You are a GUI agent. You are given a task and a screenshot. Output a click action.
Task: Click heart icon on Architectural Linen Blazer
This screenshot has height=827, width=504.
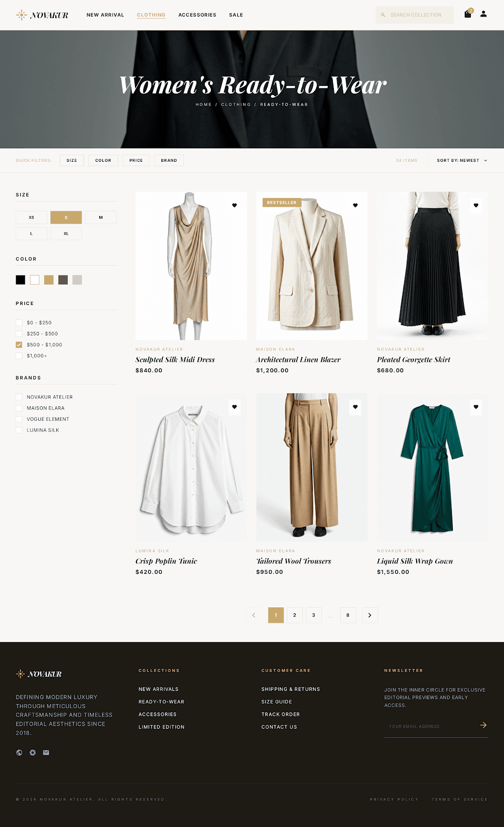(355, 206)
